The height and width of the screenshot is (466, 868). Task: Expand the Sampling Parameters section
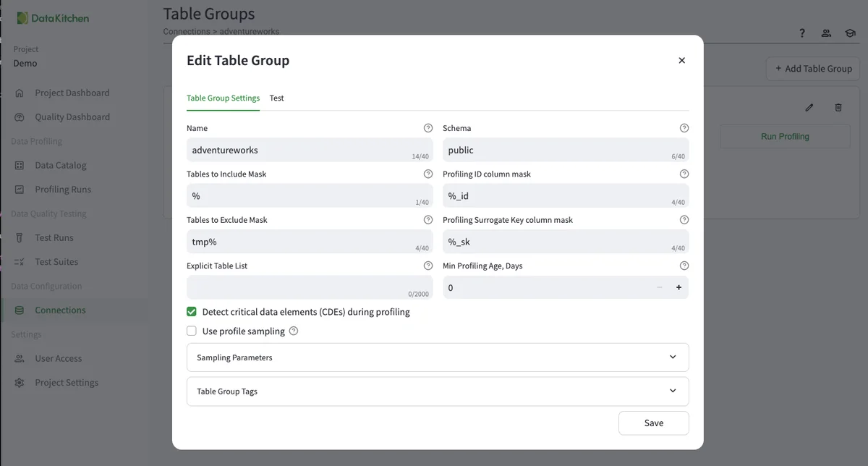pyautogui.click(x=438, y=357)
